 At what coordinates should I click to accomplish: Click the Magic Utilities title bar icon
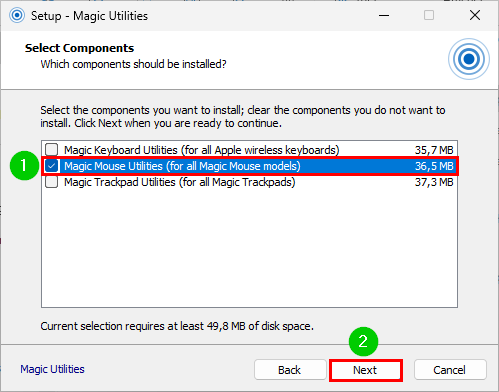tap(17, 15)
